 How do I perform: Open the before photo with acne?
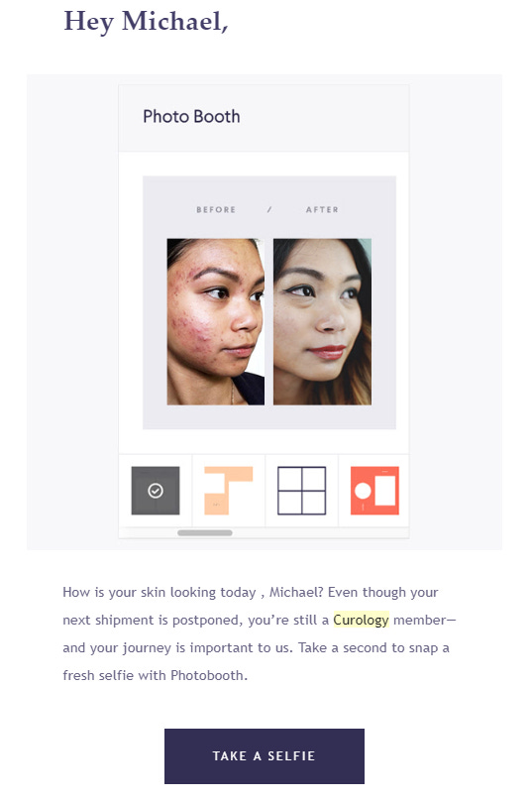point(216,322)
